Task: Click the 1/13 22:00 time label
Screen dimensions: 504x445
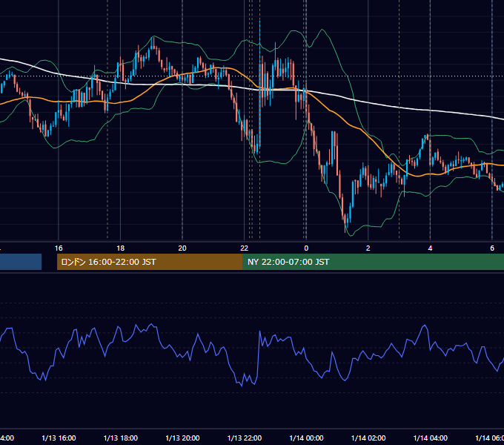Action: tap(245, 438)
